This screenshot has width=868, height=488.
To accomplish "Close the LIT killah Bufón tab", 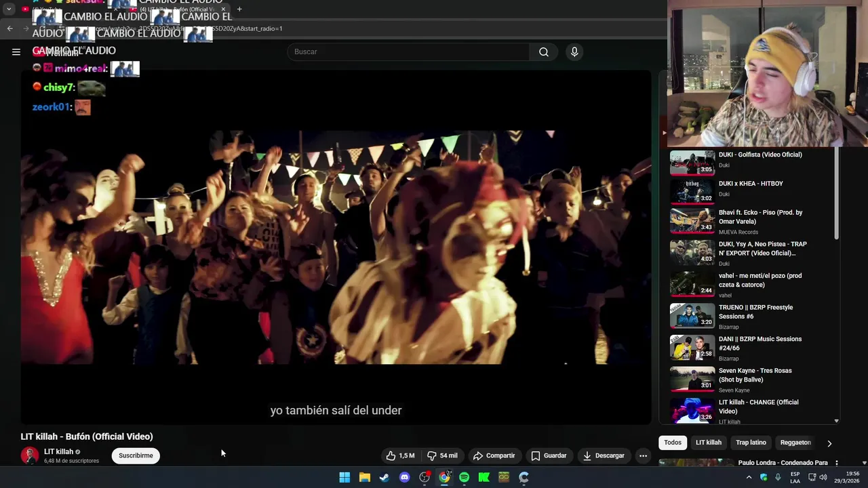I will 223,9.
